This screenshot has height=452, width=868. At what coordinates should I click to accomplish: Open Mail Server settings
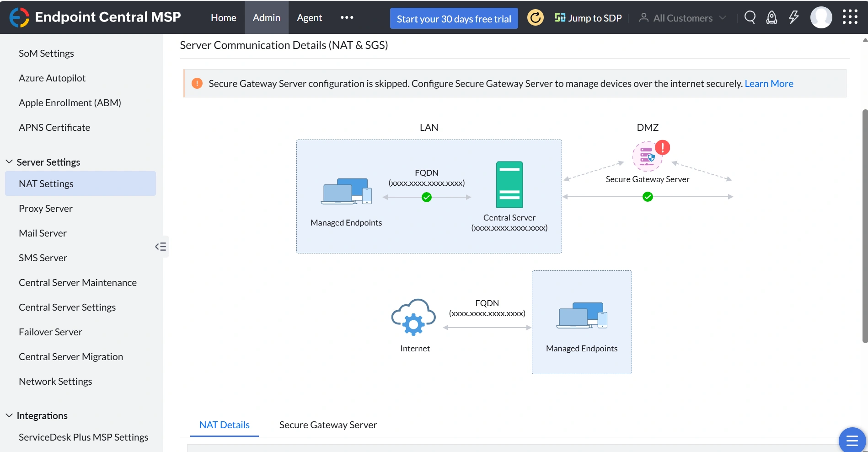pyautogui.click(x=43, y=233)
